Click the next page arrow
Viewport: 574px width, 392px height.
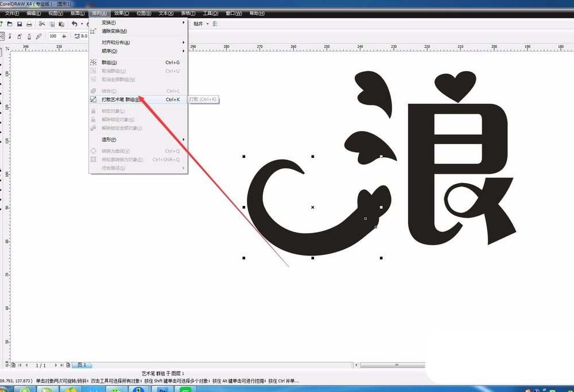[x=56, y=365]
